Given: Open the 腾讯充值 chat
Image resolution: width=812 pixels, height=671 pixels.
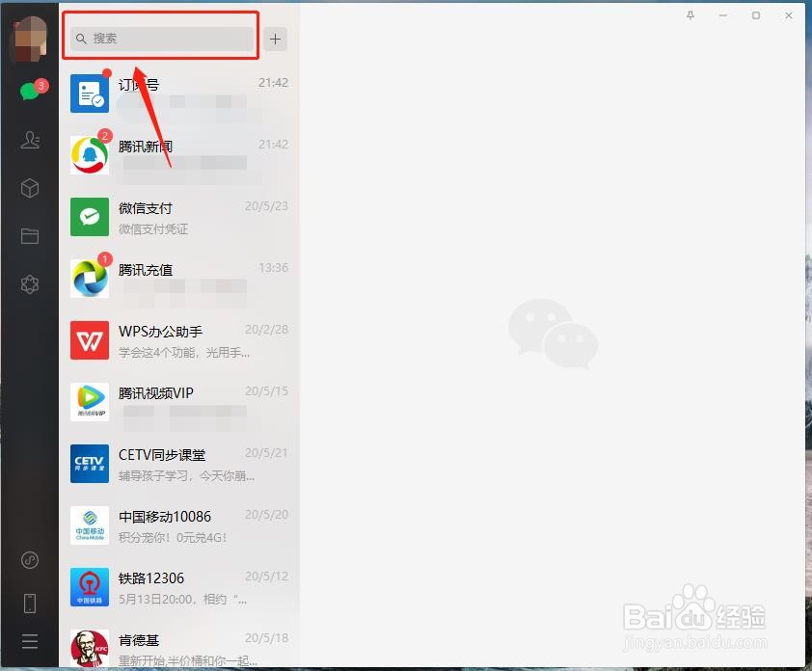Looking at the screenshot, I should point(179,279).
